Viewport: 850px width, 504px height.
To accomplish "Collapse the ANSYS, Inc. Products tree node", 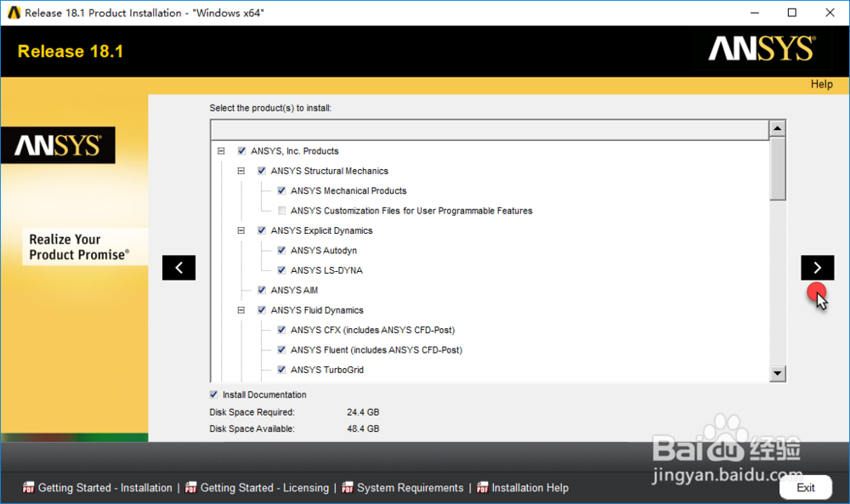I will pyautogui.click(x=221, y=150).
